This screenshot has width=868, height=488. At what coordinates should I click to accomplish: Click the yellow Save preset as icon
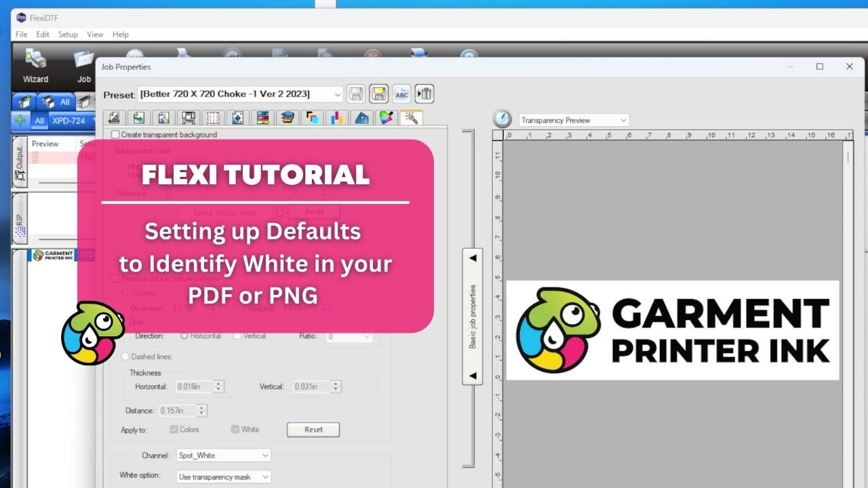point(379,94)
